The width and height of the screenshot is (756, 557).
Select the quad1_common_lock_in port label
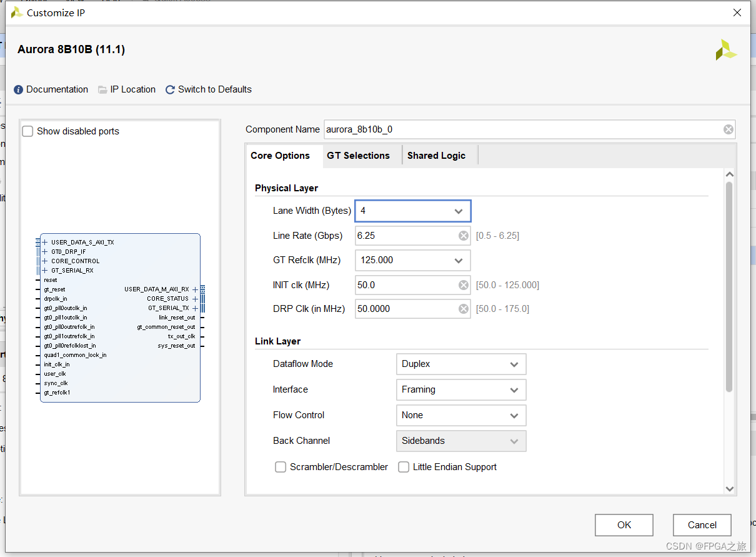(75, 355)
